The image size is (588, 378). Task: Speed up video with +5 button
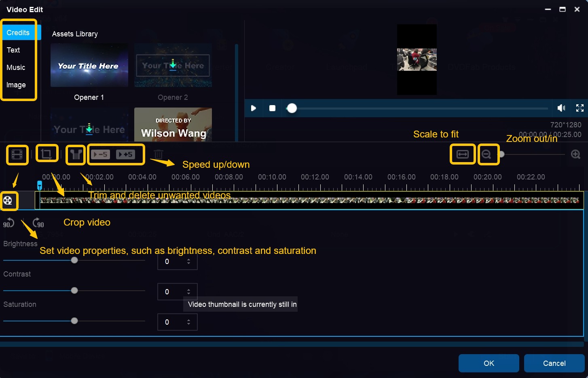pyautogui.click(x=125, y=154)
